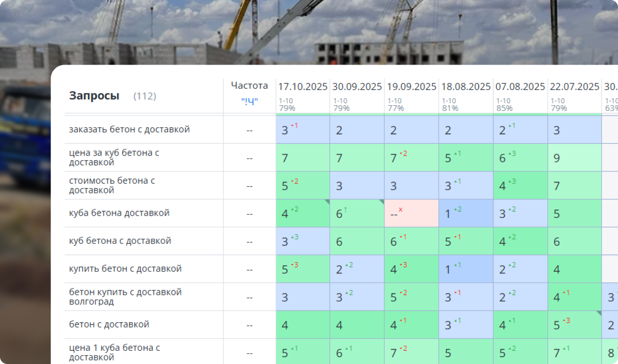Open the 22.07.2025 date column header
Viewport: 618px width, 364px height.
click(x=575, y=86)
